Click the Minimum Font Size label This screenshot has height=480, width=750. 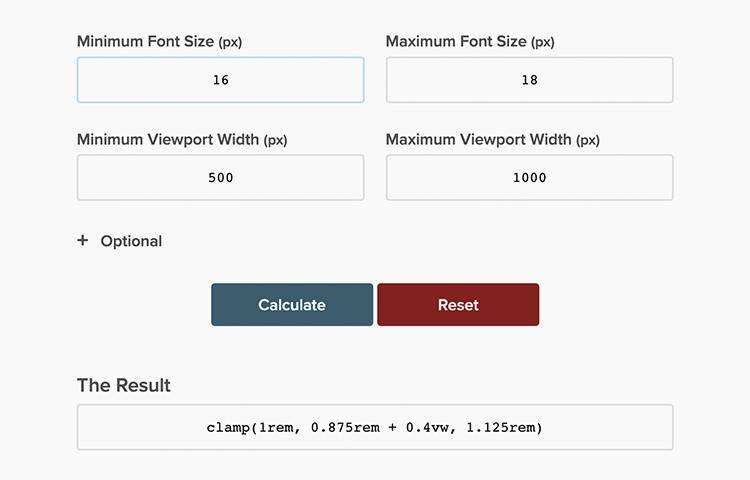point(146,42)
